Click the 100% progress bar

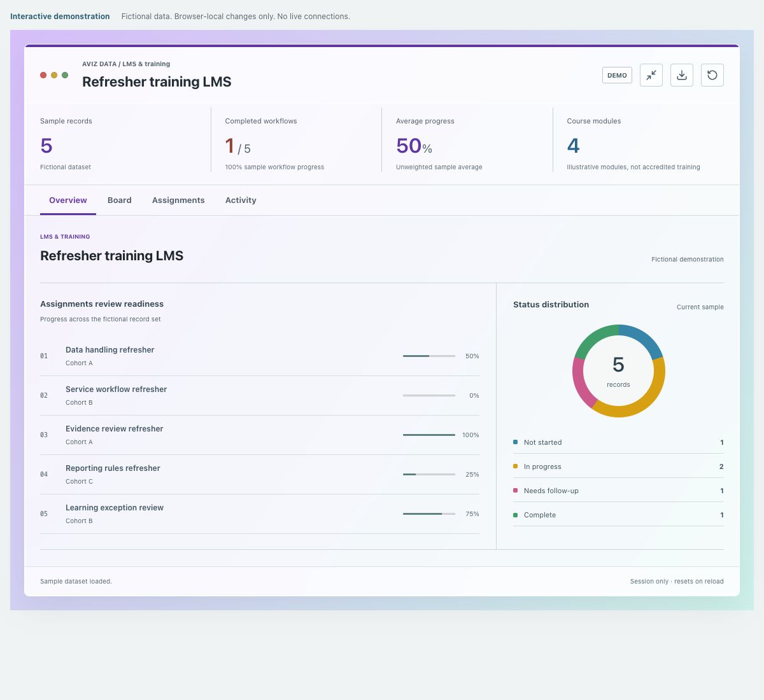coord(429,435)
